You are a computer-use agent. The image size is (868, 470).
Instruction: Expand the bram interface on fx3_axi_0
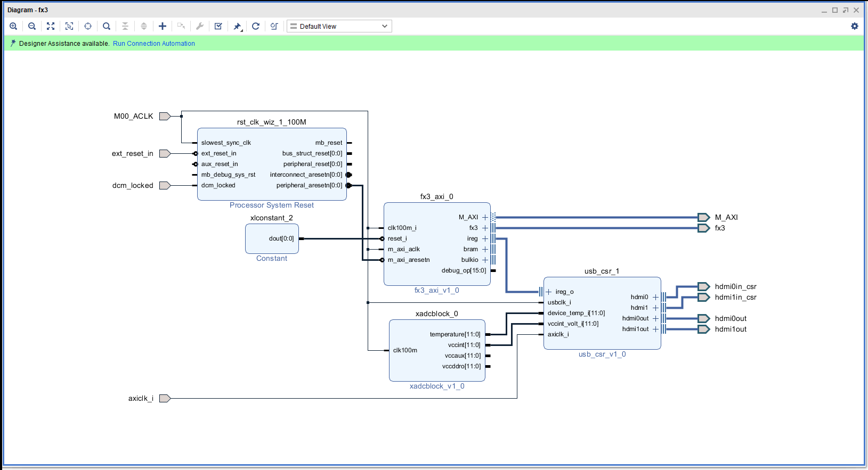coord(485,249)
